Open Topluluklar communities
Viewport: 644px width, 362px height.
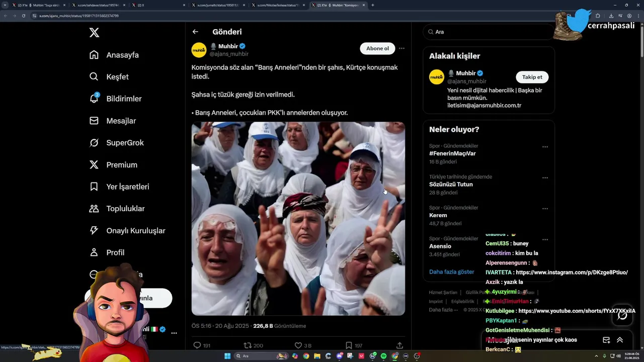[x=117, y=209]
